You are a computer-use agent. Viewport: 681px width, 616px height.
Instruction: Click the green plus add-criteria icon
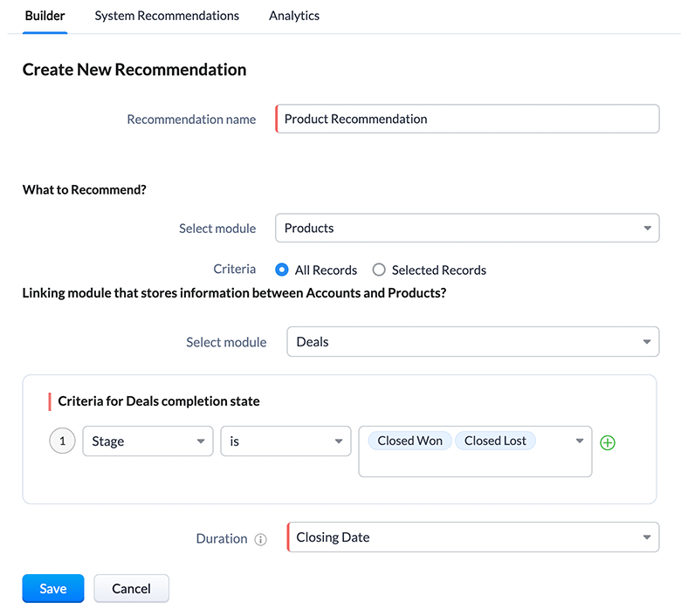[x=607, y=442]
